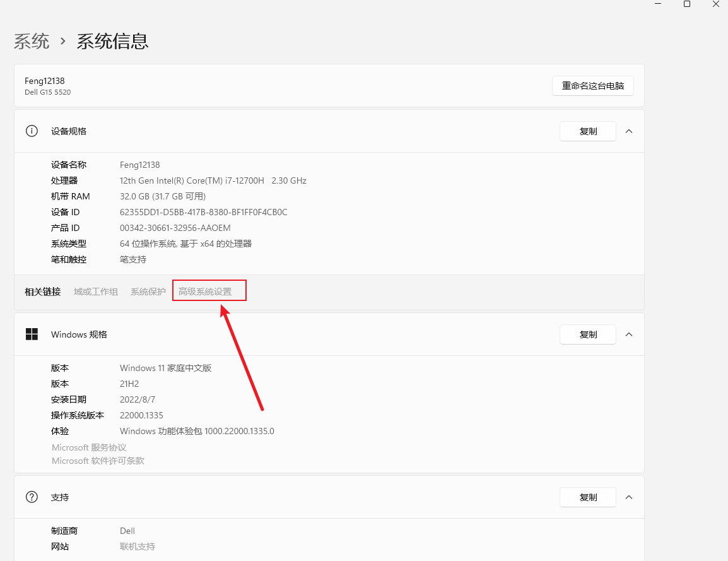Open 域或工作组 link
This screenshot has width=728, height=561.
point(96,292)
